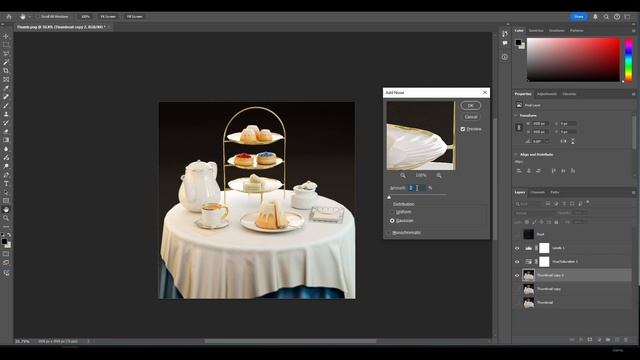This screenshot has width=640, height=360.
Task: Enable the Monochromatic checkbox
Action: click(389, 233)
